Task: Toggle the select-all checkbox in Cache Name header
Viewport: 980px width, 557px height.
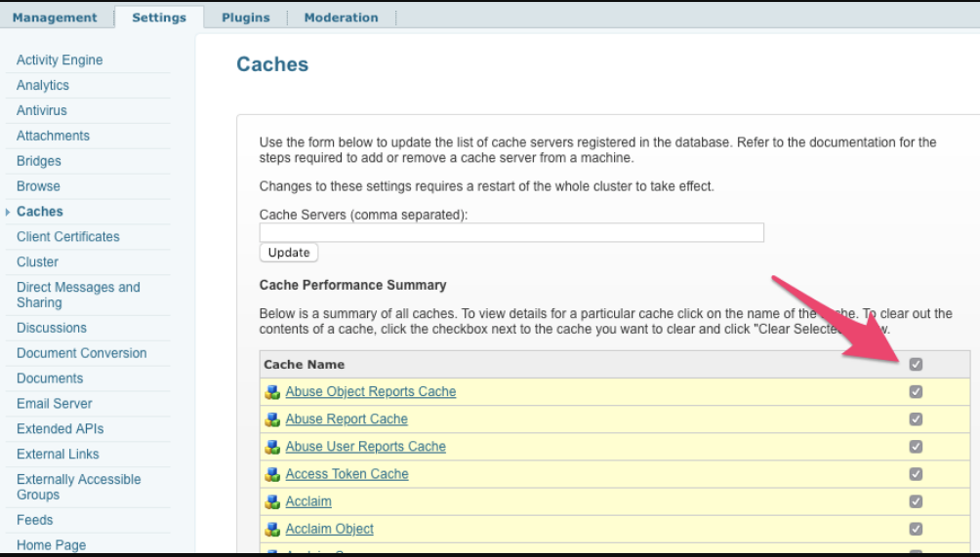Action: [x=916, y=365]
